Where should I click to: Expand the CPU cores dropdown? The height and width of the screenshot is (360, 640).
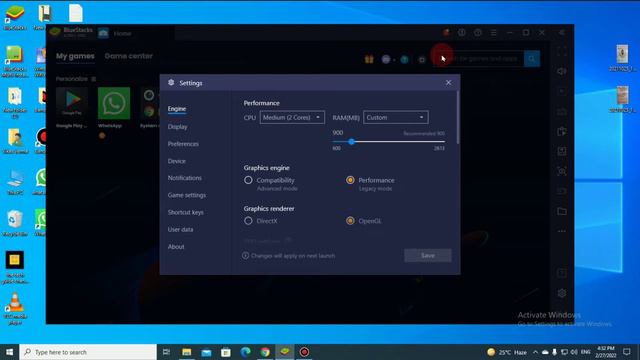(292, 118)
